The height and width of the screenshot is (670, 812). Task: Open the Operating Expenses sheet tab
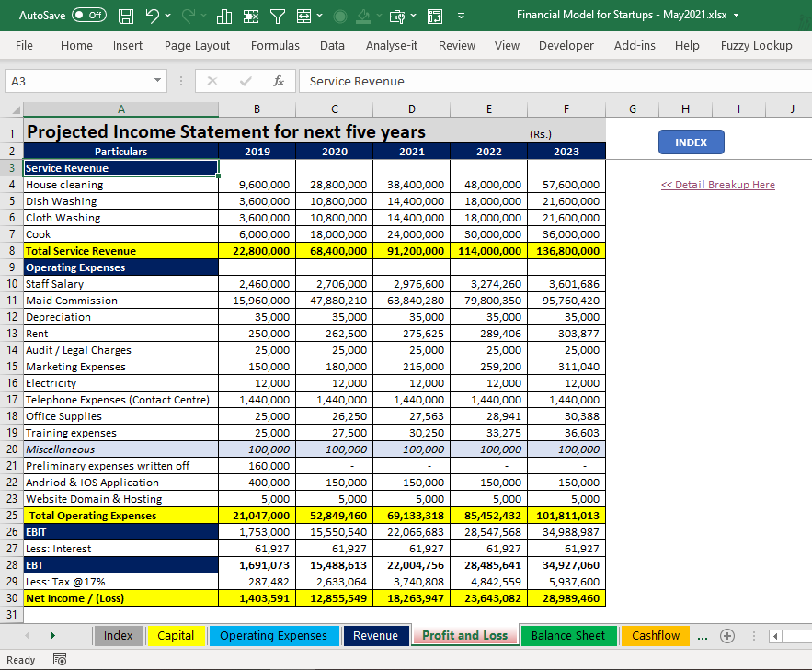[273, 636]
